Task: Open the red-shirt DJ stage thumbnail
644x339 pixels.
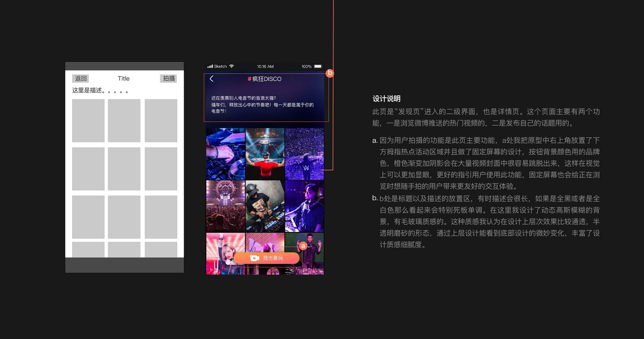Action: 265,154
